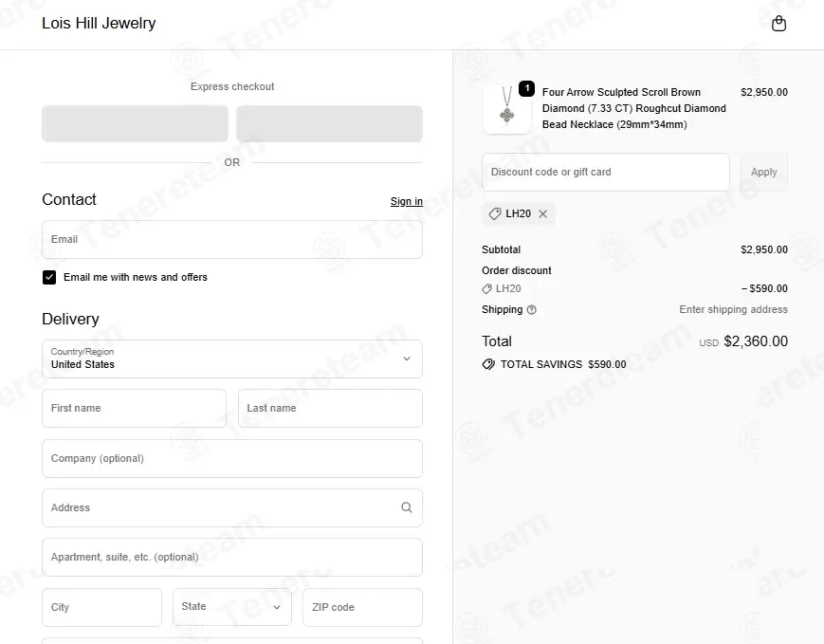Click the Sign in link
This screenshot has height=644, width=824.
pyautogui.click(x=406, y=201)
